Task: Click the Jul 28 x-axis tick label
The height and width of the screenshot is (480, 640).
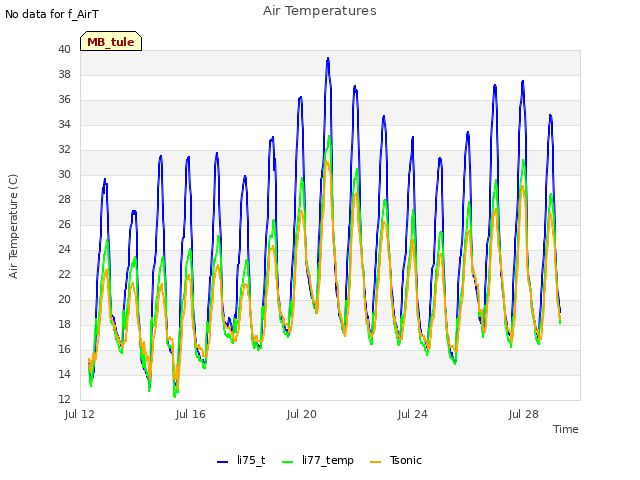Action: pos(524,414)
